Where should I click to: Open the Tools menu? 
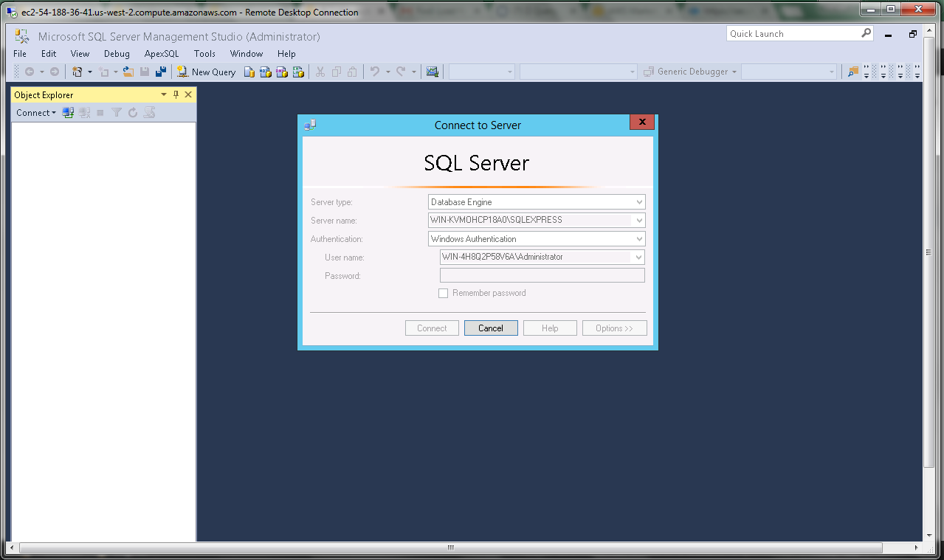coord(204,54)
